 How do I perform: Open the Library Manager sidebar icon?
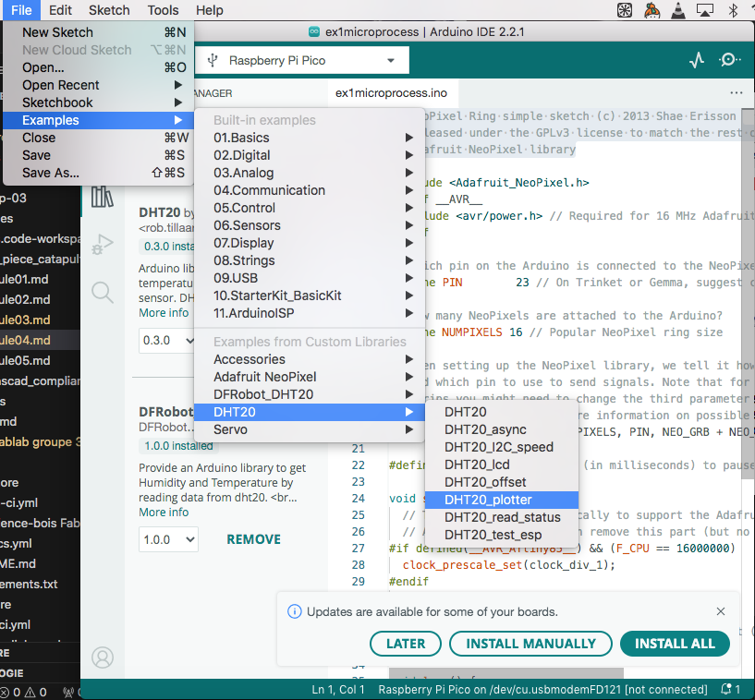[x=102, y=197]
